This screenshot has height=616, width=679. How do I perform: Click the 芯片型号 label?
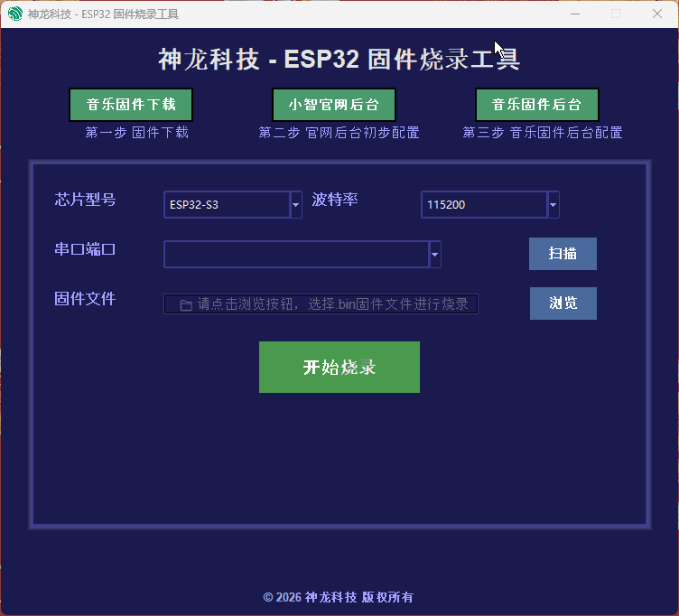pyautogui.click(x=85, y=200)
